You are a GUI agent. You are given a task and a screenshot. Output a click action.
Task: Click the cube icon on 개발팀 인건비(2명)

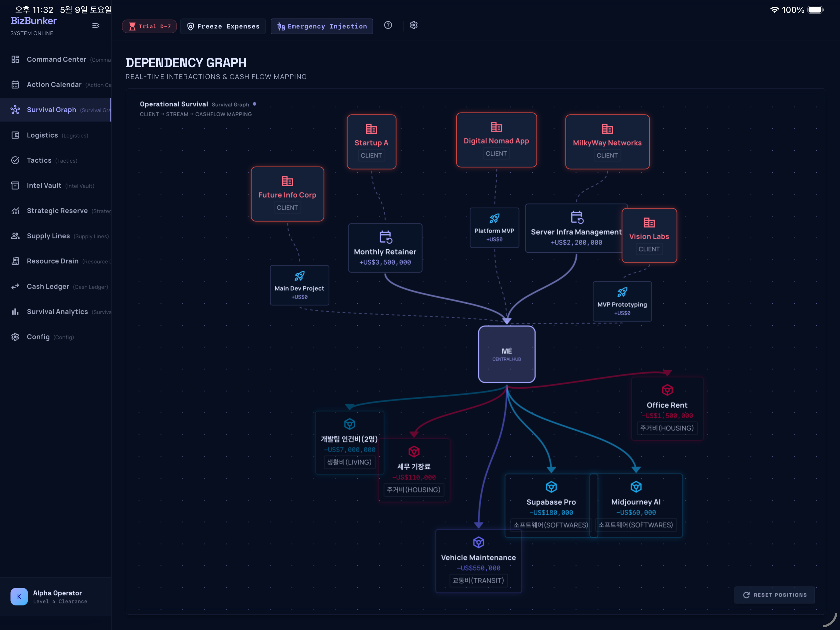point(349,424)
